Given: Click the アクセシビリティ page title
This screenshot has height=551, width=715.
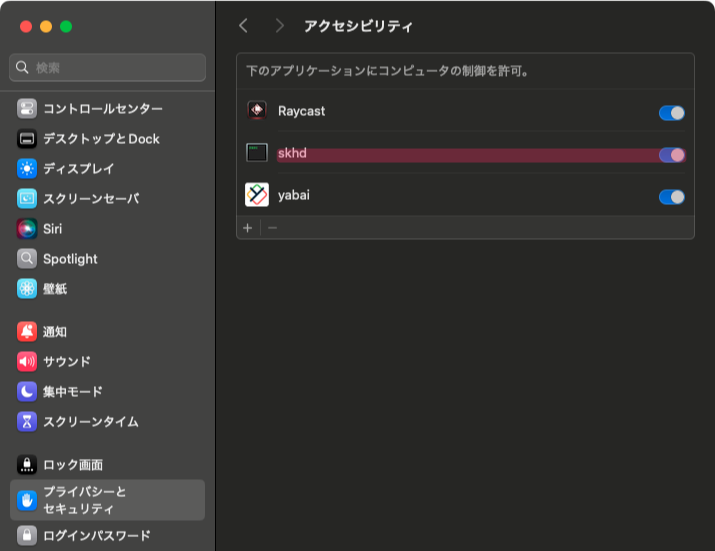Looking at the screenshot, I should [358, 26].
